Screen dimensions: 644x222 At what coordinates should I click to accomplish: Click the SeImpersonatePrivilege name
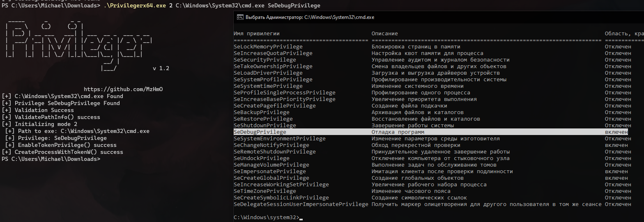(270, 172)
